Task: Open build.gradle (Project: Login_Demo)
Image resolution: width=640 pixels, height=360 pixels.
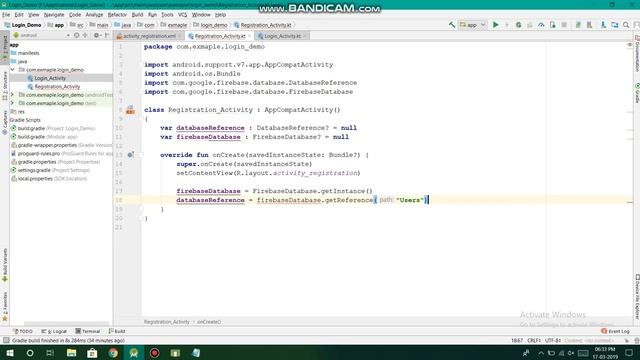Action: pos(56,128)
